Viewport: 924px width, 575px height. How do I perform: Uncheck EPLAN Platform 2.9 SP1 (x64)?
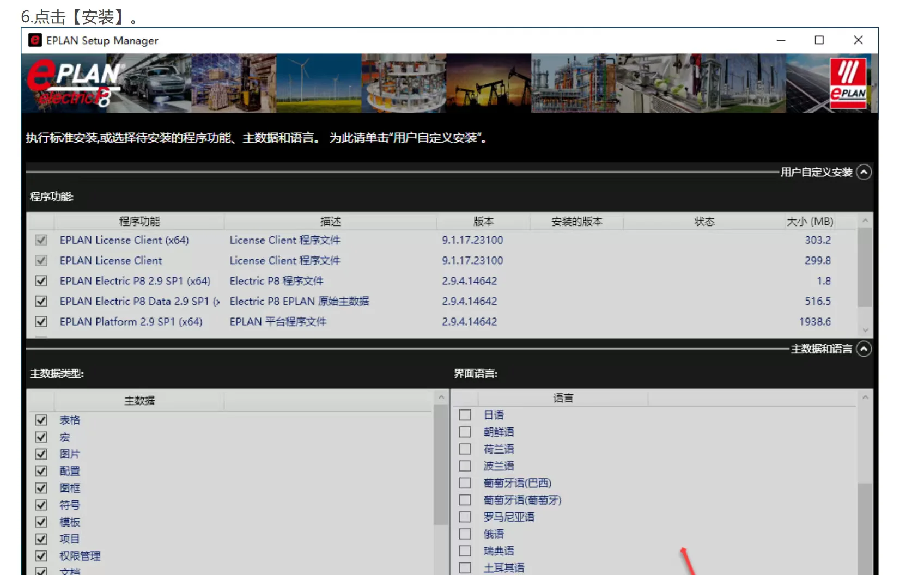pos(41,322)
